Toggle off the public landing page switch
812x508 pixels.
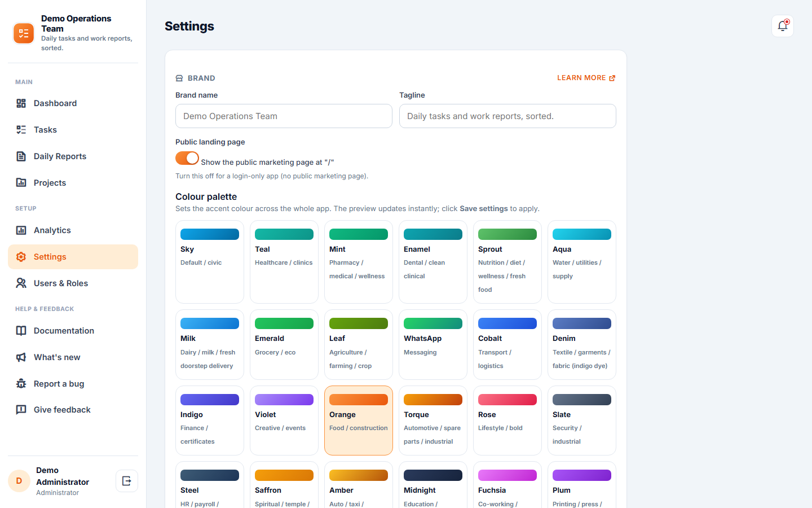(x=187, y=158)
